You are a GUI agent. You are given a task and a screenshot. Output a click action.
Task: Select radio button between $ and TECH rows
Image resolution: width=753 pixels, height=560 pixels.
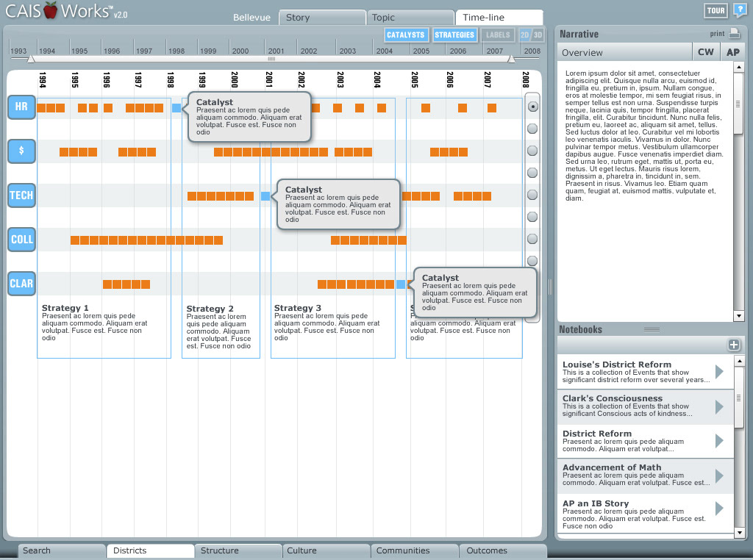532,173
